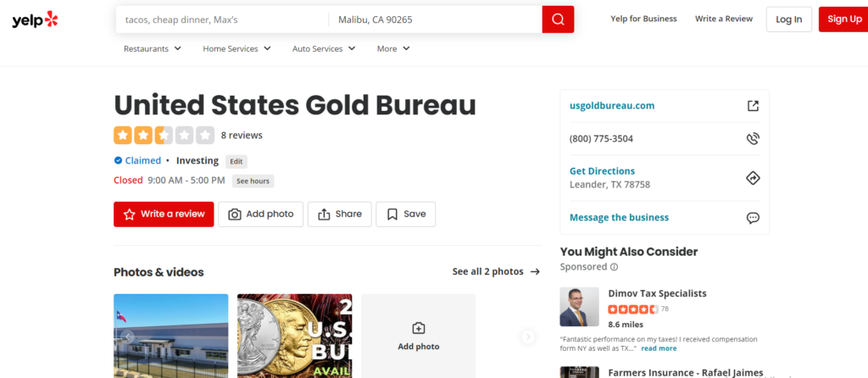Focus the location field showing Malibu
Viewport: 868px width, 378px height.
tap(434, 19)
